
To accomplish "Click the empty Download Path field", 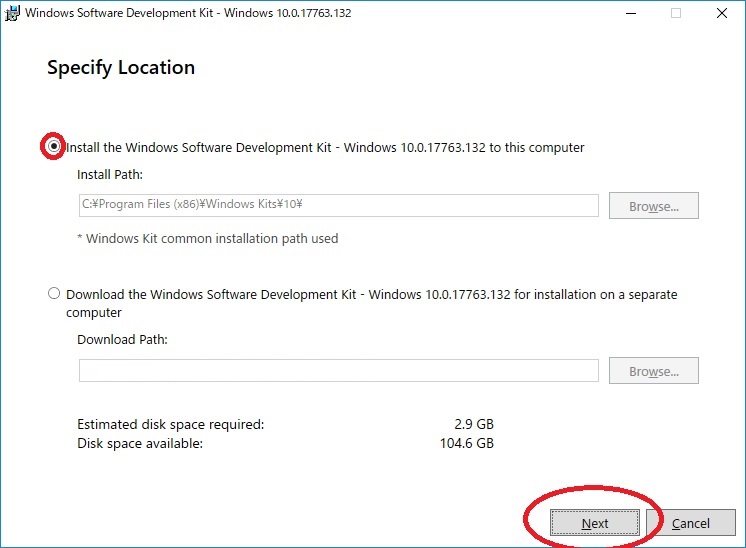I will [338, 370].
